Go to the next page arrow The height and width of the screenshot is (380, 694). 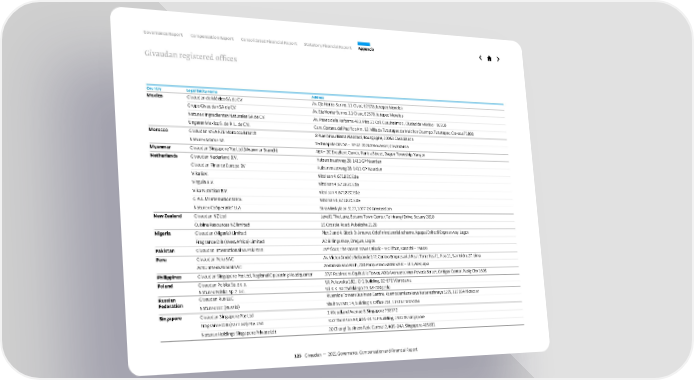click(498, 59)
